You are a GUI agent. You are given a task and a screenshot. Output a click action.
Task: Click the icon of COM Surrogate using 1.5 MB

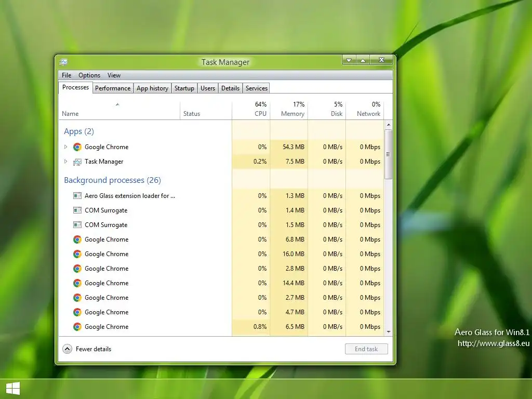click(x=77, y=225)
